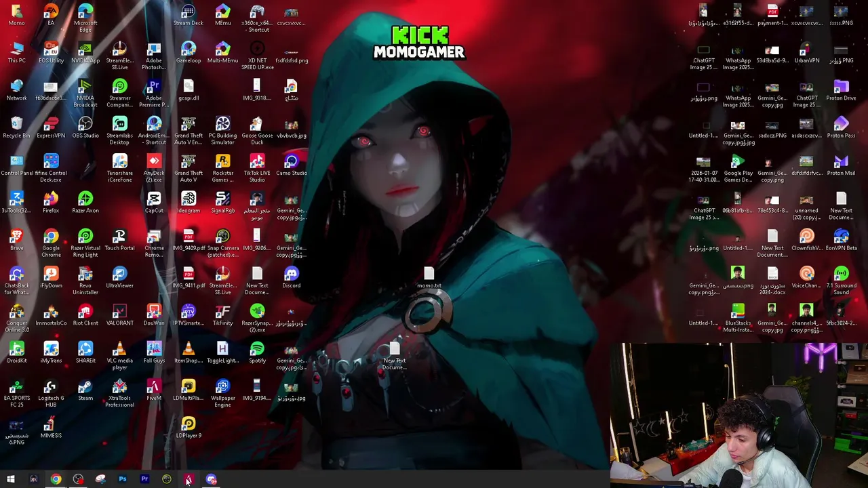Screen dimensions: 868x488
Task: Select the Google Chrome desktop shortcut
Action: click(51, 243)
